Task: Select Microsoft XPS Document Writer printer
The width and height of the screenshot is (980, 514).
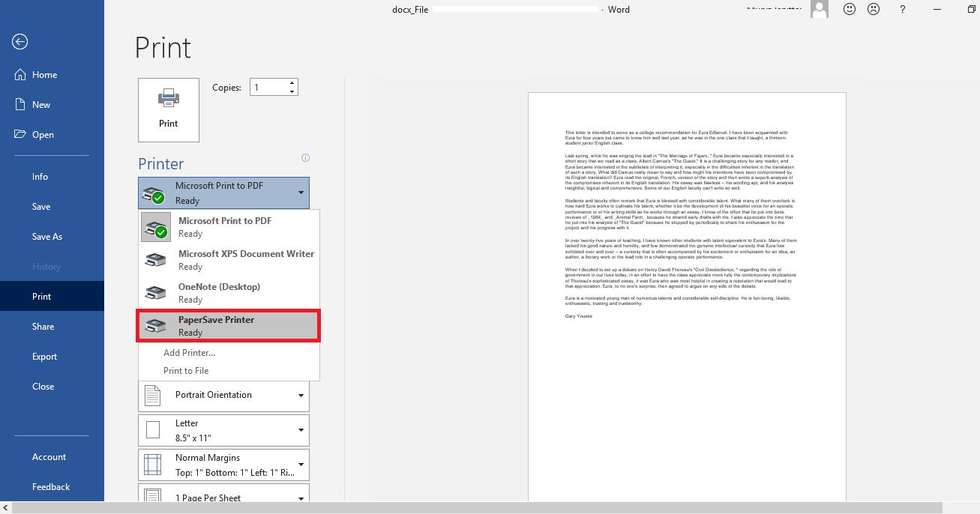Action: pos(229,260)
